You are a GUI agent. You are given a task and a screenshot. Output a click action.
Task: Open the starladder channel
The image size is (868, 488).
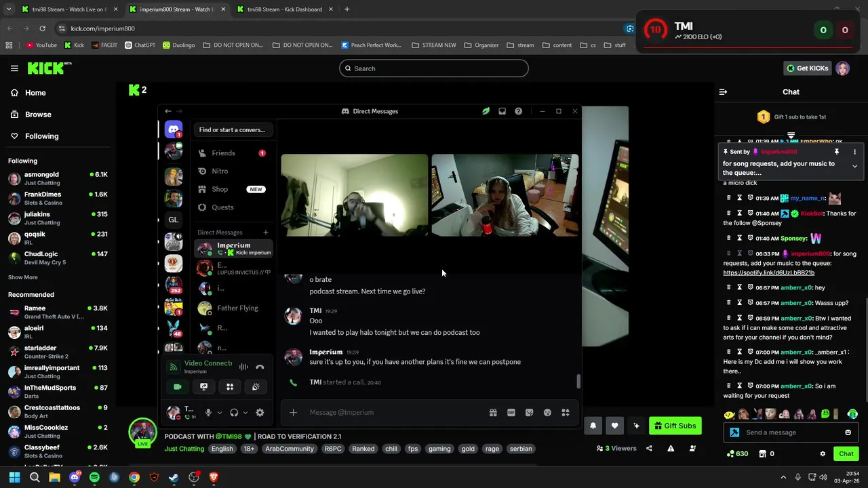pos(58,352)
